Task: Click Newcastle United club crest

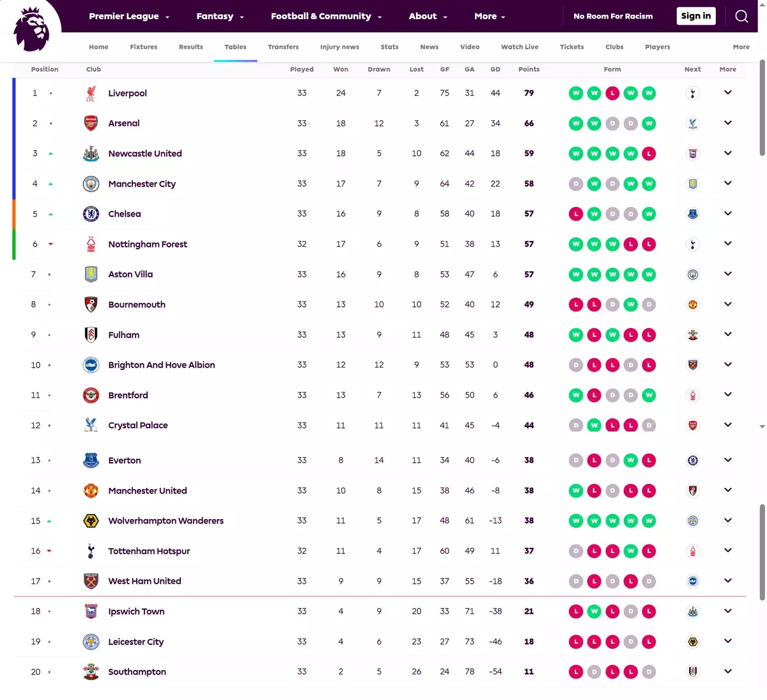Action: (91, 153)
